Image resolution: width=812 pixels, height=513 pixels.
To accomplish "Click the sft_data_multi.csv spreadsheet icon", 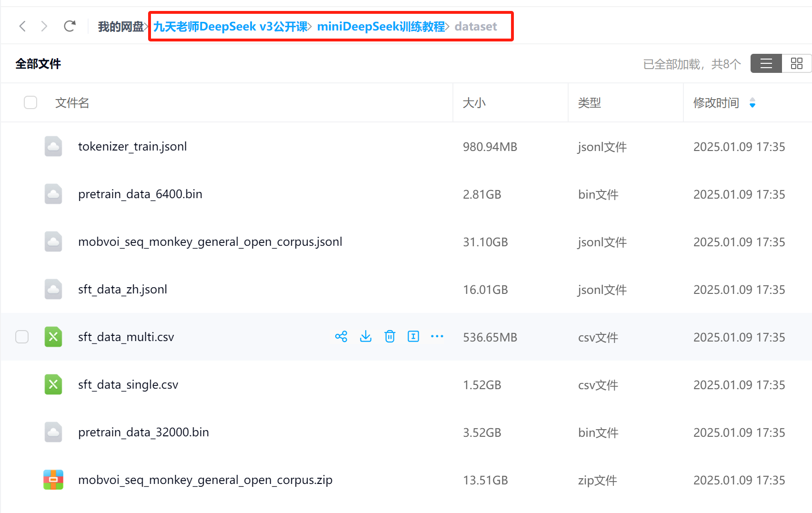I will 53,337.
